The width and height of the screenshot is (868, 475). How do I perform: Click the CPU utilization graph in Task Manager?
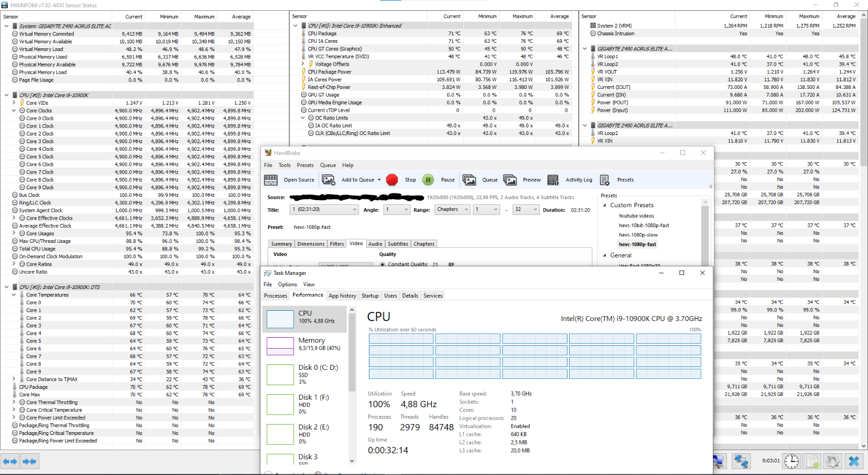point(535,356)
